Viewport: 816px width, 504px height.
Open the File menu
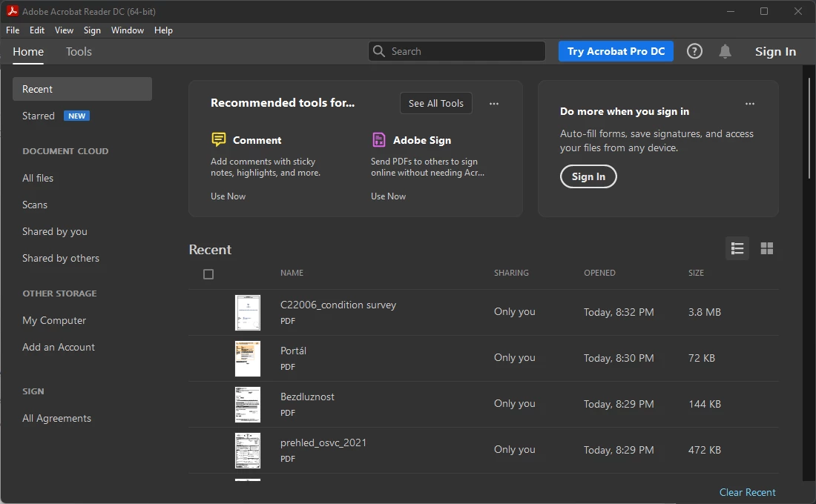coord(13,30)
